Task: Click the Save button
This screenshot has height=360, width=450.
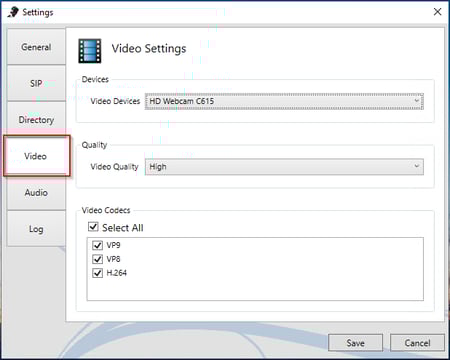Action: coord(355,343)
